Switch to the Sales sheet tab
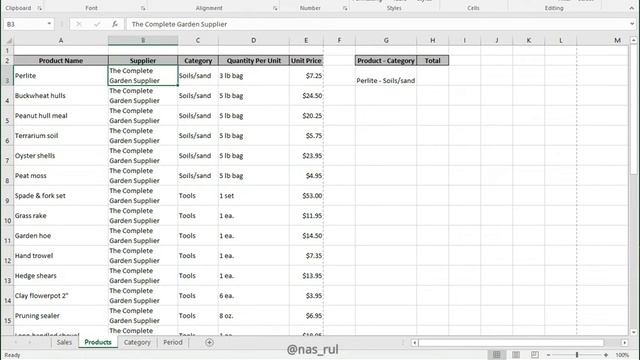Image resolution: width=640 pixels, height=360 pixels. [64, 342]
